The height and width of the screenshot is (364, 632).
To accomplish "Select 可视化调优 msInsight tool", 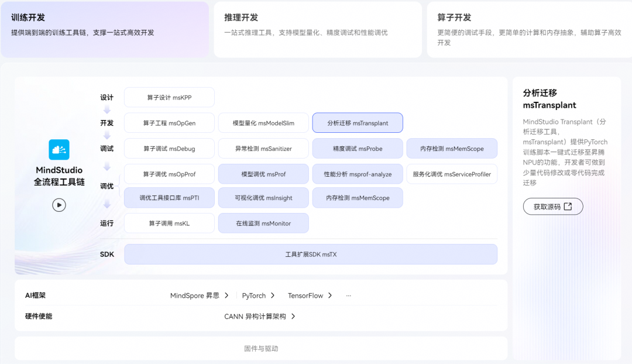I will (x=263, y=198).
